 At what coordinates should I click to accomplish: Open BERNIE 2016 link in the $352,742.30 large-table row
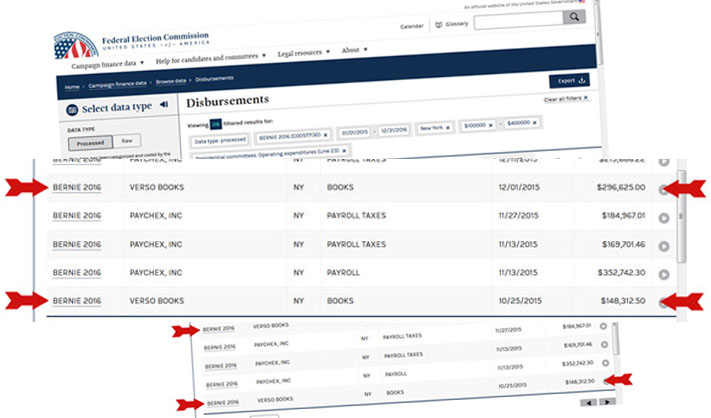pyautogui.click(x=77, y=272)
